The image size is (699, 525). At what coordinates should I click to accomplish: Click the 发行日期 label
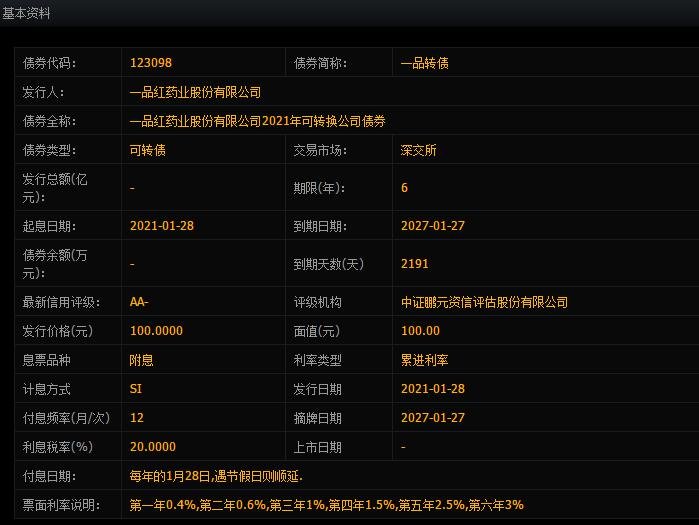pyautogui.click(x=317, y=389)
